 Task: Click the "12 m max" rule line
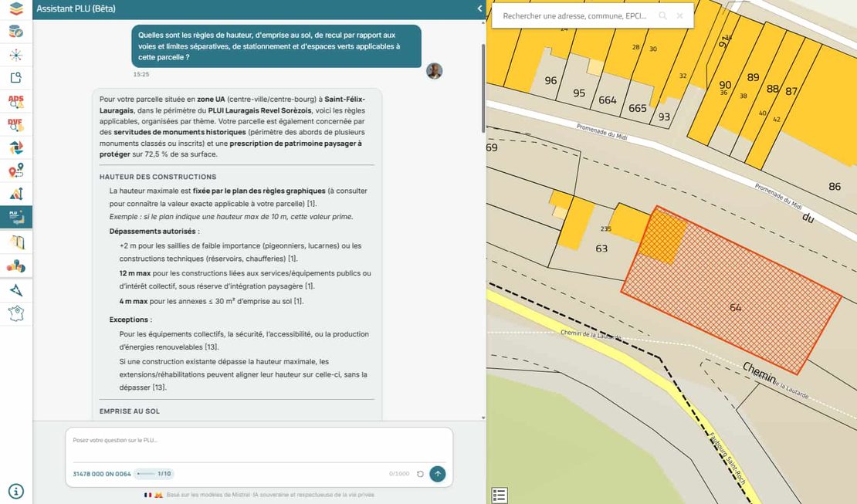tap(245, 279)
